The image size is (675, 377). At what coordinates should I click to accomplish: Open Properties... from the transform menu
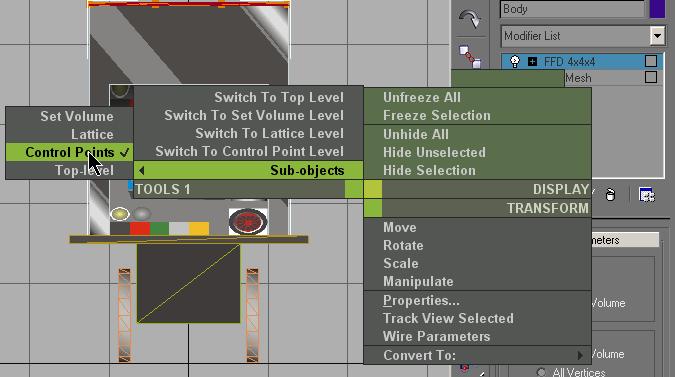(x=421, y=300)
